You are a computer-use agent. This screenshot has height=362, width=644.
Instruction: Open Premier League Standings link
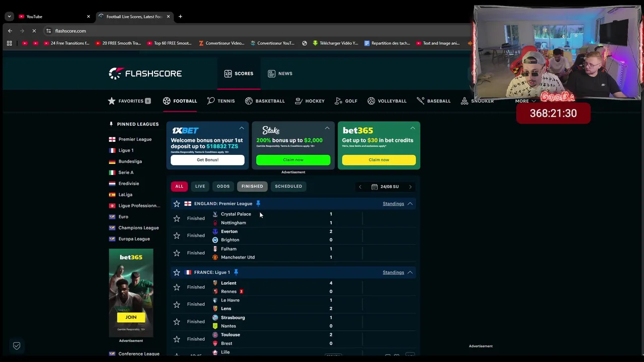pos(393,204)
